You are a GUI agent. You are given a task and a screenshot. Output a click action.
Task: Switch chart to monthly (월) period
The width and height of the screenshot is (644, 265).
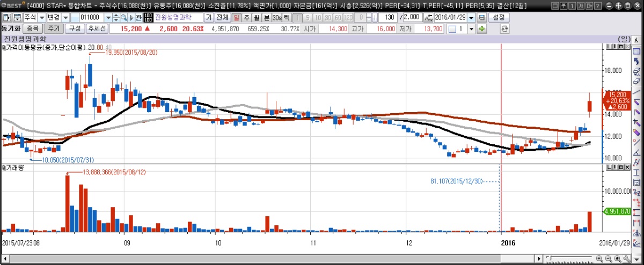click(x=257, y=17)
